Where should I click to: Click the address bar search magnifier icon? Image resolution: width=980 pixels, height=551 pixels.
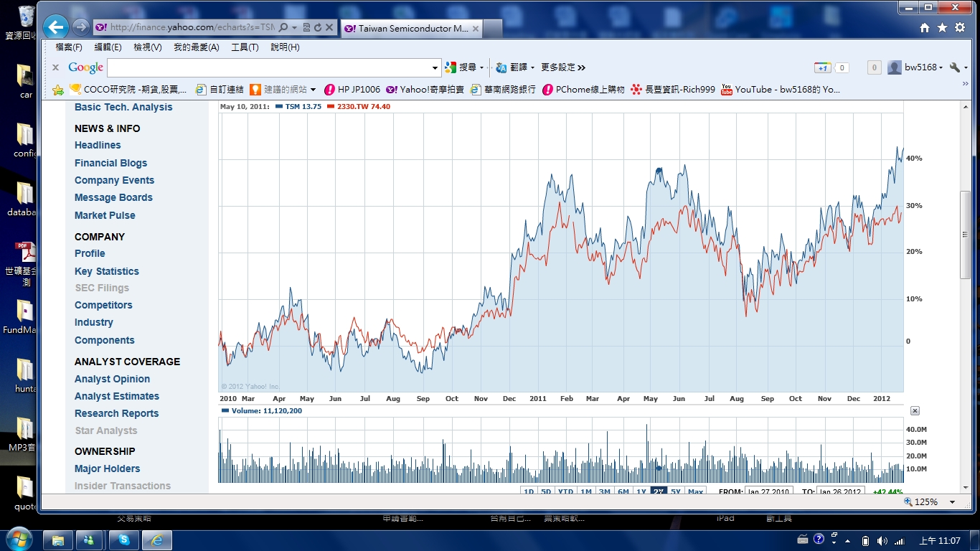pos(283,27)
